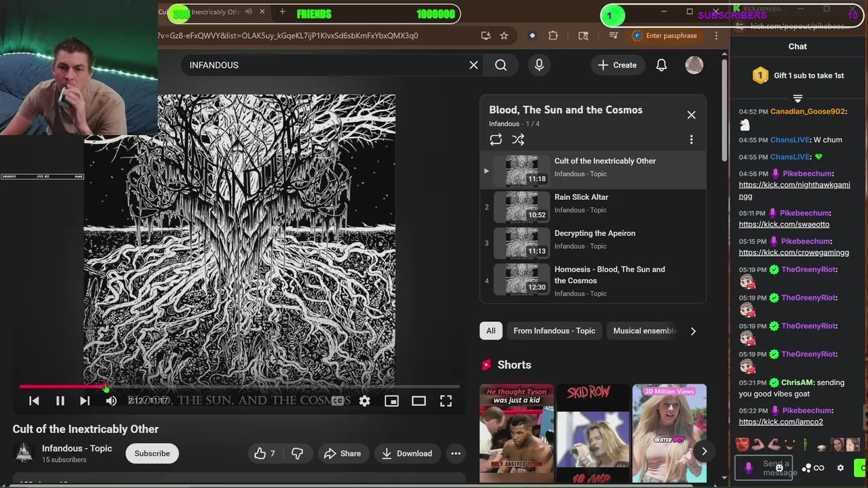Open a new browser tab
This screenshot has height=488, width=868.
coord(282,12)
